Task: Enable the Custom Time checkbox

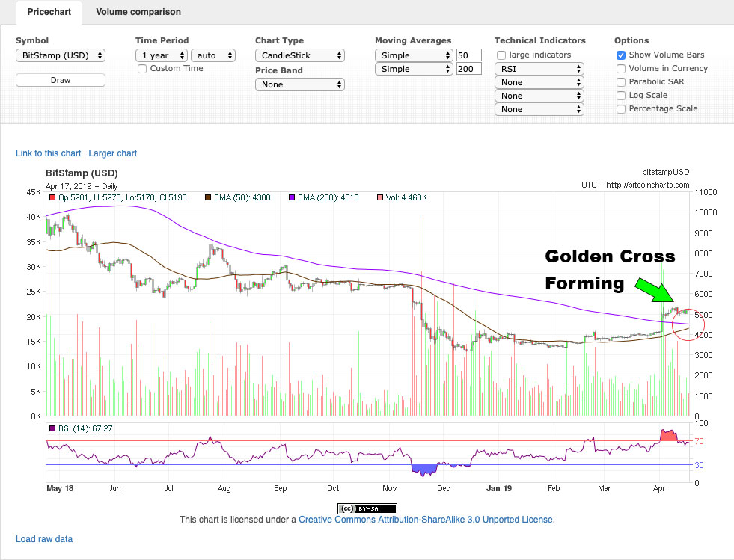Action: coord(142,68)
